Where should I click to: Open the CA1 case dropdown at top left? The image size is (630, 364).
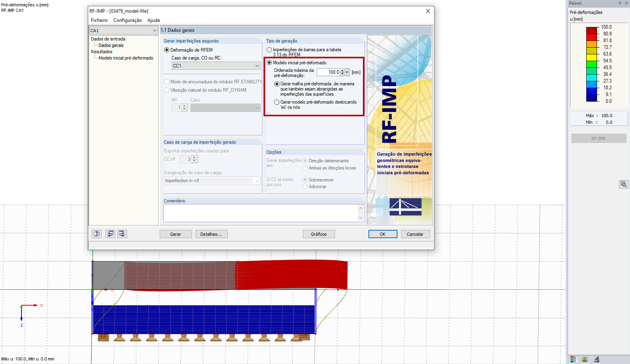[x=123, y=31]
